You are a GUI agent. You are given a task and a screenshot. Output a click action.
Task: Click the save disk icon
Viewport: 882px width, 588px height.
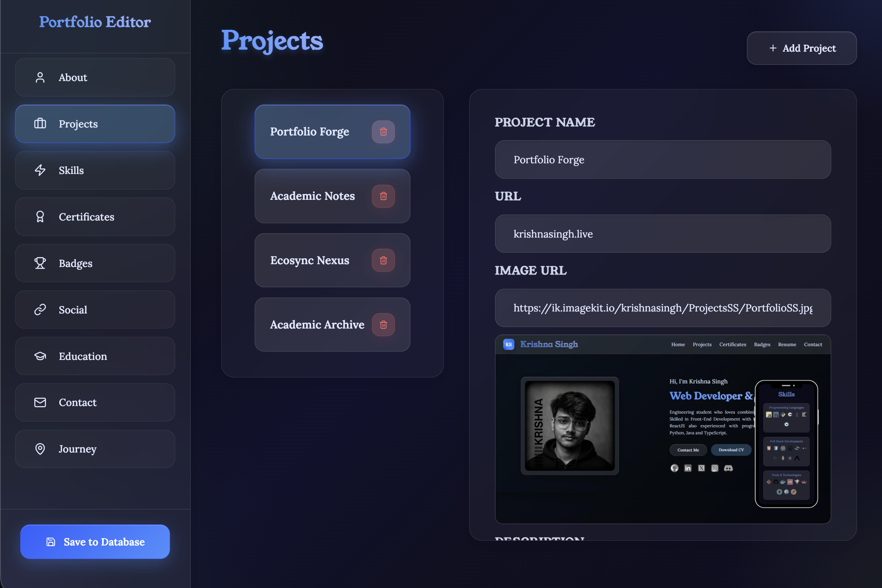coord(51,542)
